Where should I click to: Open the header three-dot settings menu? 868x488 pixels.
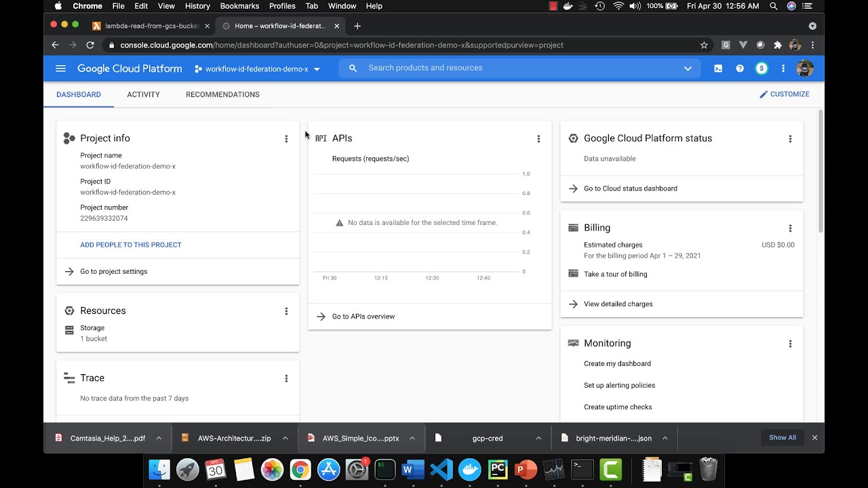pos(783,68)
